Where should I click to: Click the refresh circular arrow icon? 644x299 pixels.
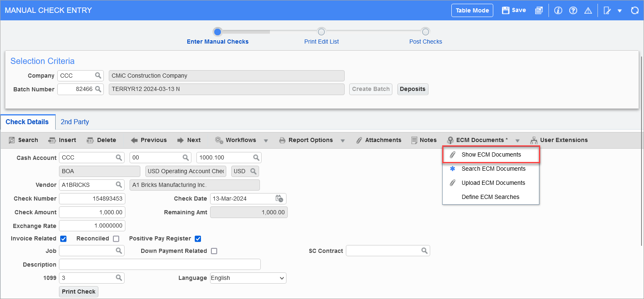click(x=634, y=10)
